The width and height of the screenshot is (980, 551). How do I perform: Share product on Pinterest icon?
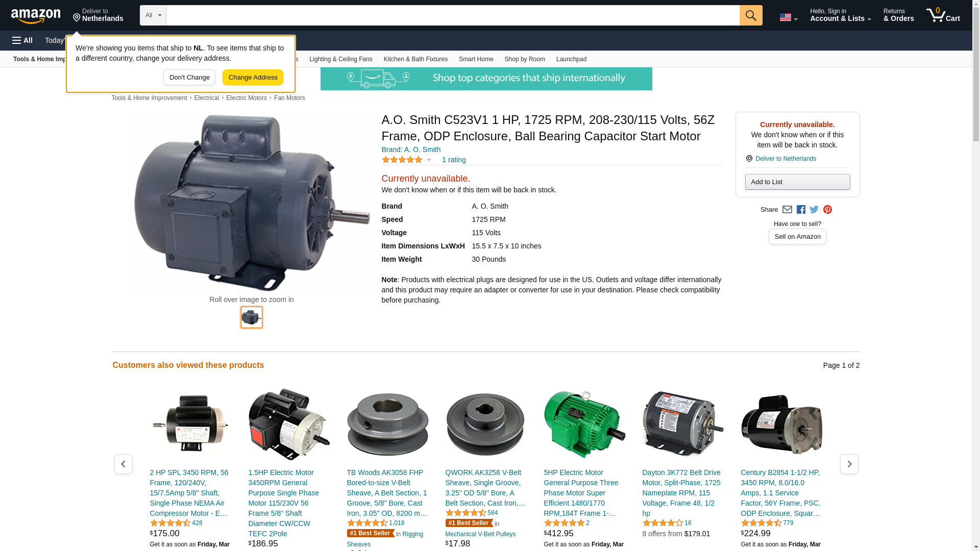tap(827, 210)
